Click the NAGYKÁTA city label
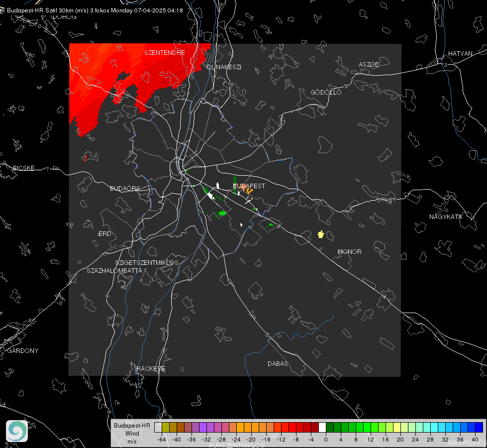487x448 pixels. tap(446, 217)
